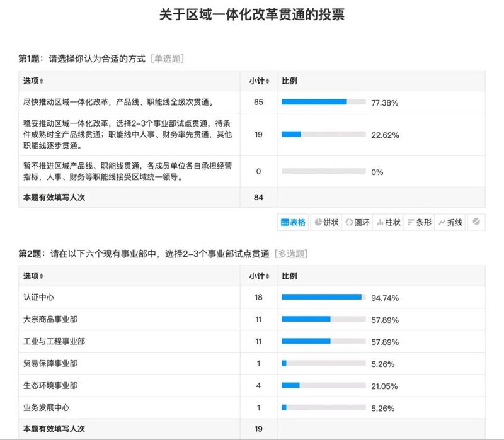Select the 大宗商品事业部 row
Image resolution: width=504 pixels, height=440 pixels.
[252, 320]
